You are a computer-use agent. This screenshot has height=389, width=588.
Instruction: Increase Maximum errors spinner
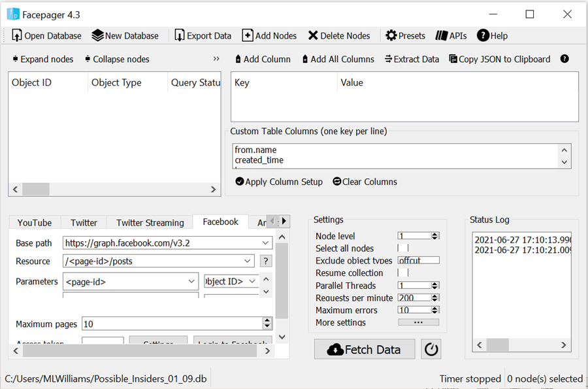point(434,309)
